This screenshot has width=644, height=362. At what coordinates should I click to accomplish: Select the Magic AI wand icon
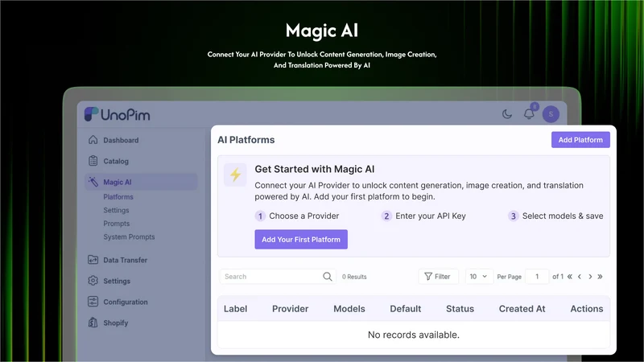(x=93, y=182)
